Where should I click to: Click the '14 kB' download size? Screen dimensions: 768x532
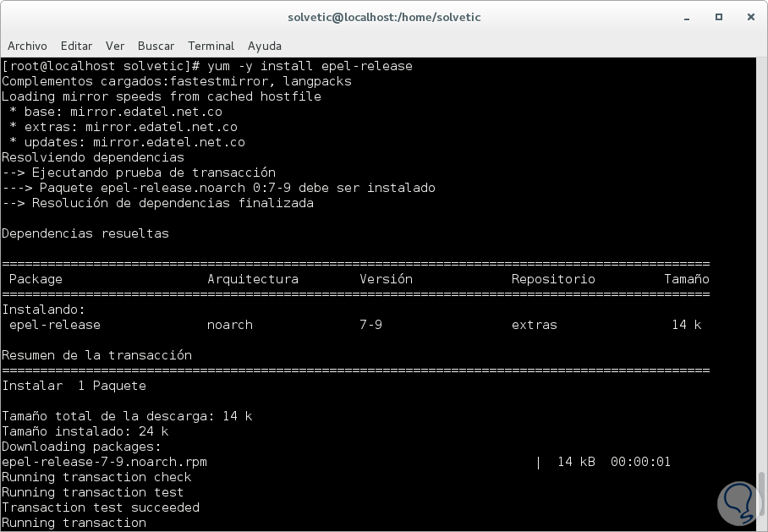[577, 462]
